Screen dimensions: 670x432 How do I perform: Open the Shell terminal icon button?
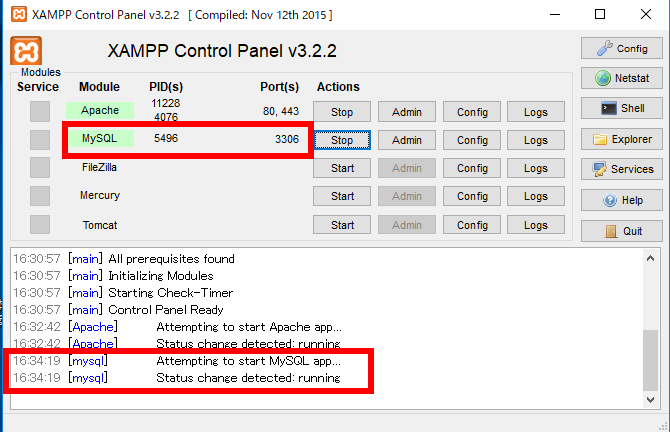pyautogui.click(x=622, y=108)
